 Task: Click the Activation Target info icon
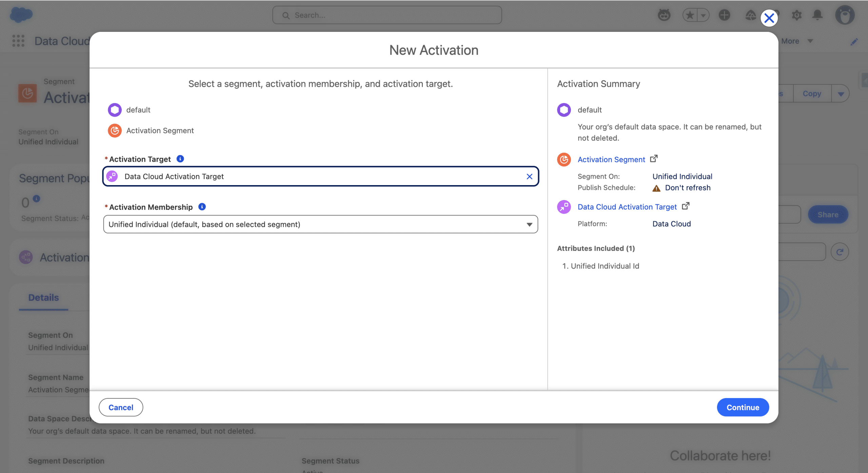180,159
